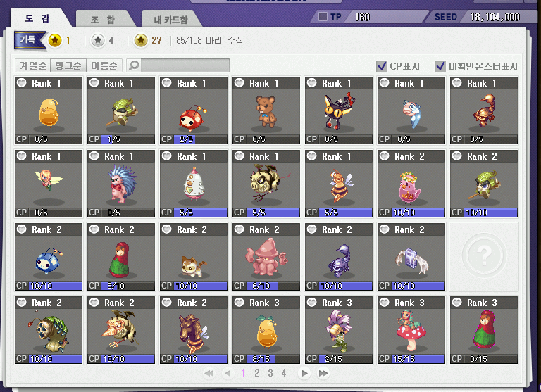
Task: Select the purple flower-haired monster 2/15
Action: pyautogui.click(x=339, y=330)
